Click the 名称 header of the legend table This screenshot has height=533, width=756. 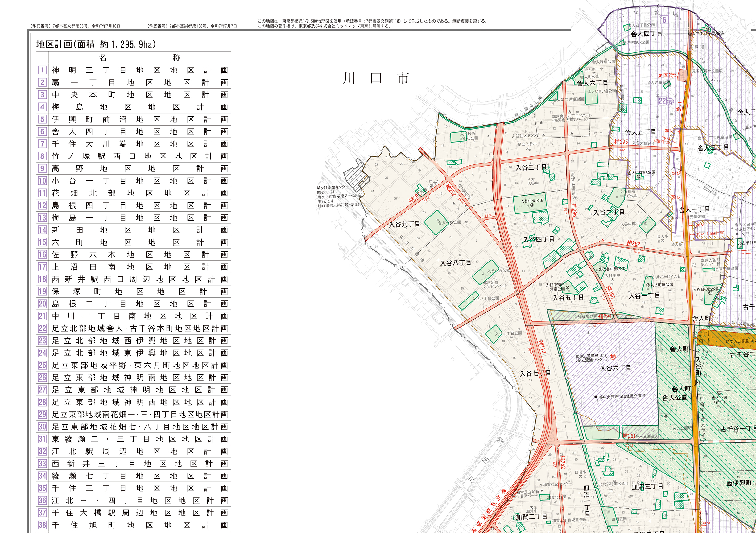click(x=140, y=58)
